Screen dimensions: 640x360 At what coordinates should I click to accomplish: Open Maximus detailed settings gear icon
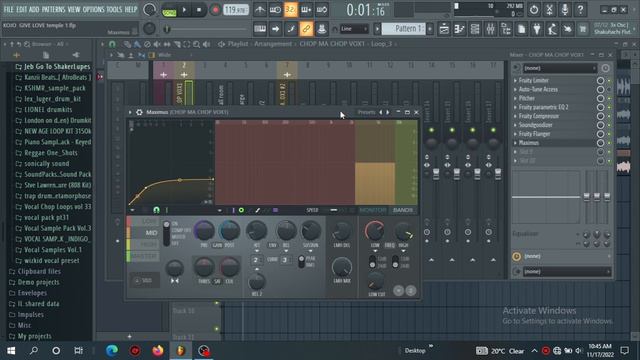point(139,112)
